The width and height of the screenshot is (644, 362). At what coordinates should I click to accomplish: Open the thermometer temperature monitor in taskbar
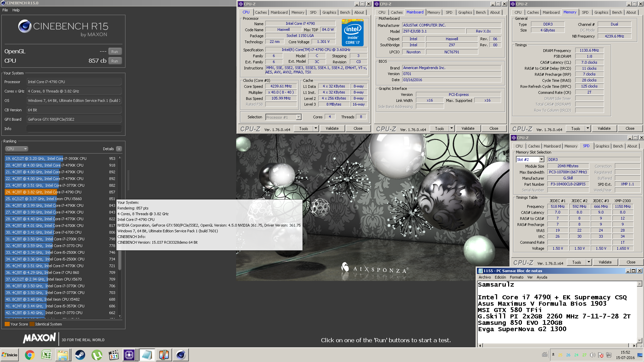164,355
